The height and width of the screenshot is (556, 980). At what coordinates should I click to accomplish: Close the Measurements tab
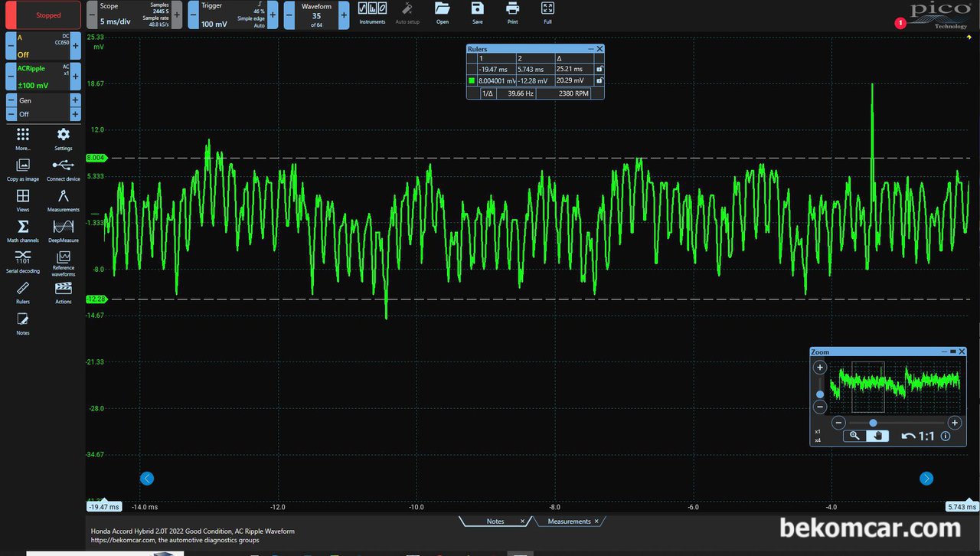click(x=596, y=522)
